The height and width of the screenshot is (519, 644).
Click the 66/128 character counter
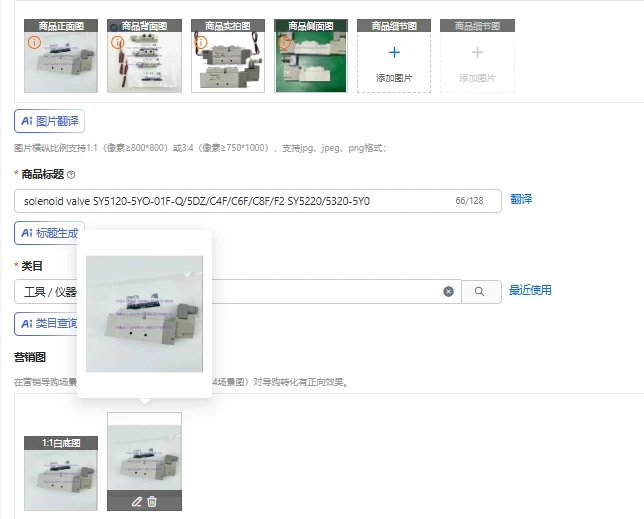(469, 201)
